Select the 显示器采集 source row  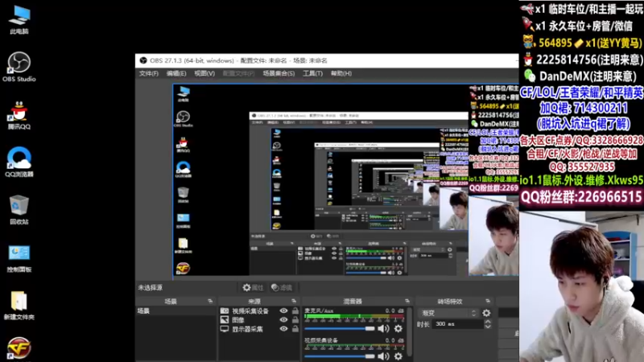(259, 329)
